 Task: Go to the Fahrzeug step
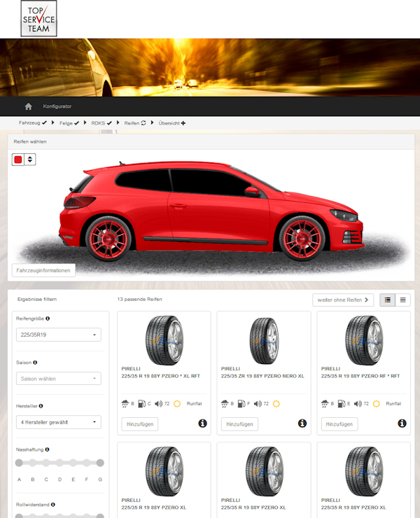coord(32,123)
